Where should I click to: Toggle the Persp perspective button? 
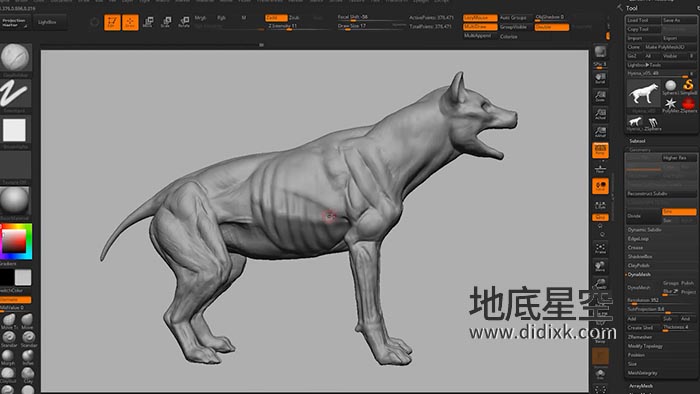coord(600,150)
